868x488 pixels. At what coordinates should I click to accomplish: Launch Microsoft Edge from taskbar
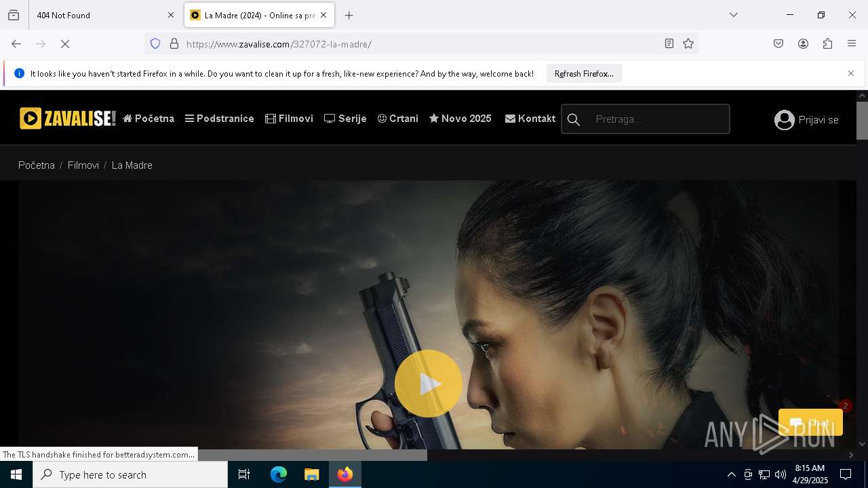tap(279, 474)
